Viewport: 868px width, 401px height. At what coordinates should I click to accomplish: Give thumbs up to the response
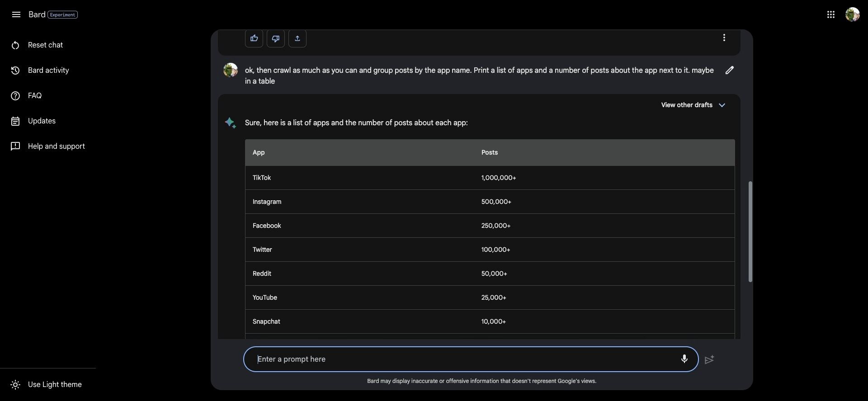pos(254,38)
